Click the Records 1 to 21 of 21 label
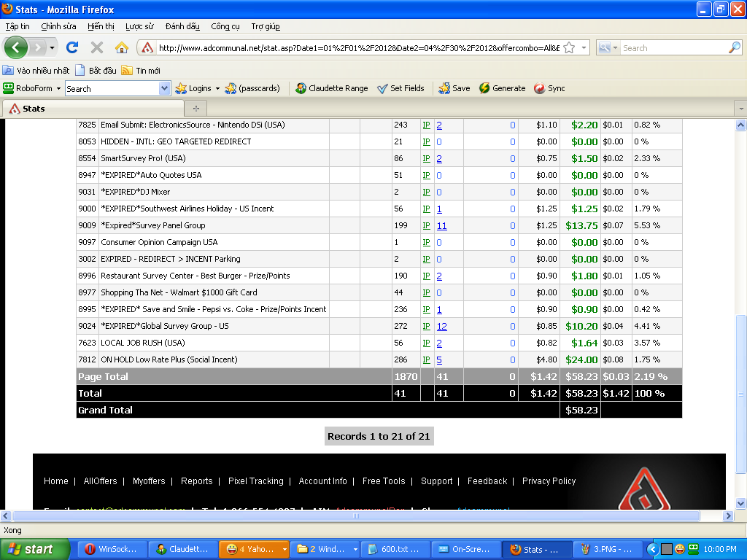747x560 pixels. point(379,436)
